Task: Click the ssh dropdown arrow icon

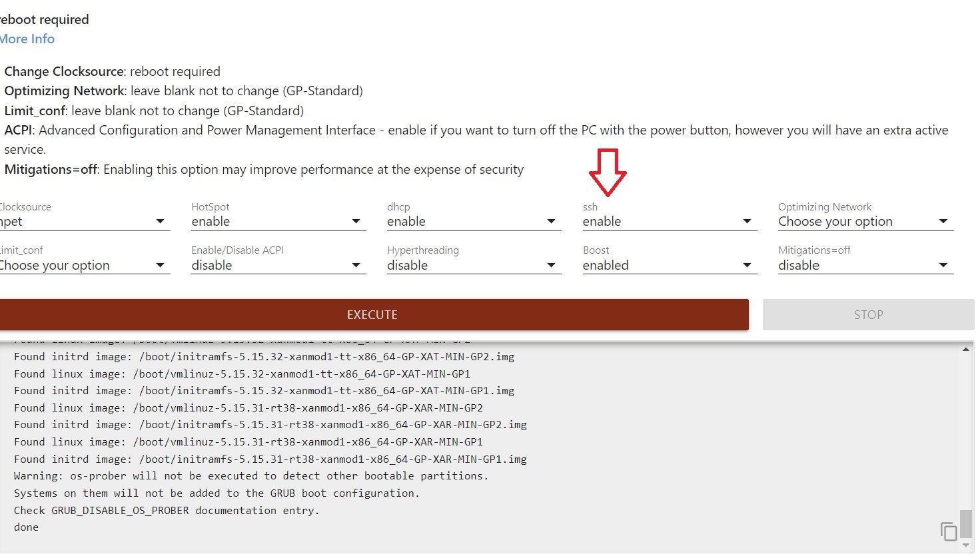Action: pyautogui.click(x=747, y=222)
